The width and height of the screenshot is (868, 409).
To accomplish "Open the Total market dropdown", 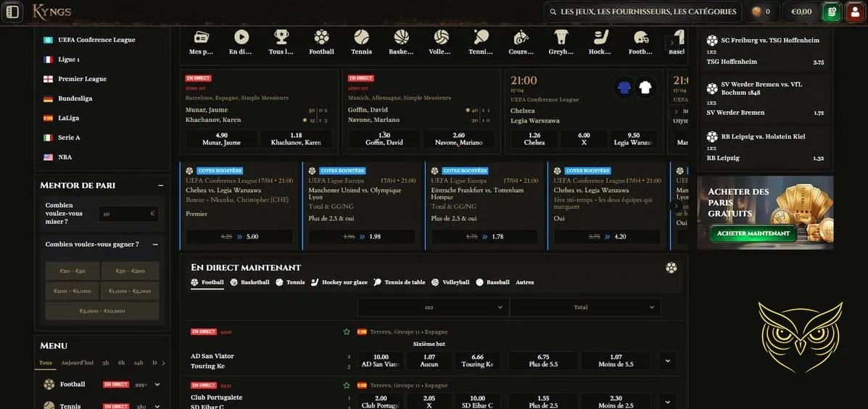I will 585,307.
